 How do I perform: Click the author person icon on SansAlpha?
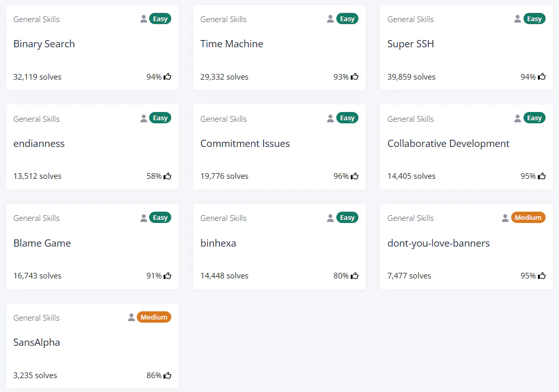coord(131,317)
